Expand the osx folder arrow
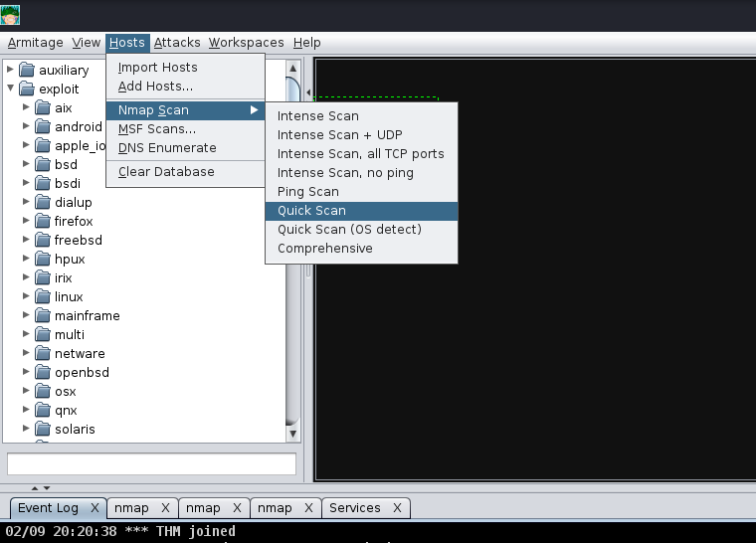The height and width of the screenshot is (543, 756). tap(26, 391)
